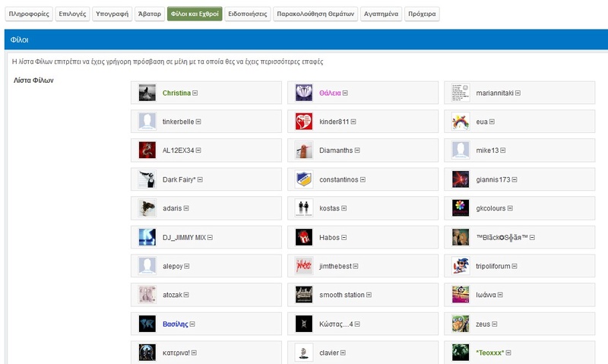
Task: Remove DJ_JIMMY MIX via minus icon
Action: (x=211, y=238)
